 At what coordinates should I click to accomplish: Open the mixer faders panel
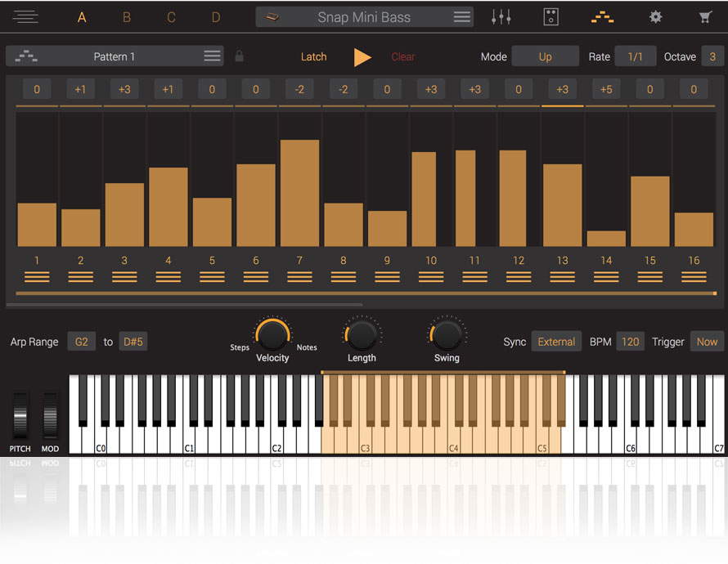501,17
